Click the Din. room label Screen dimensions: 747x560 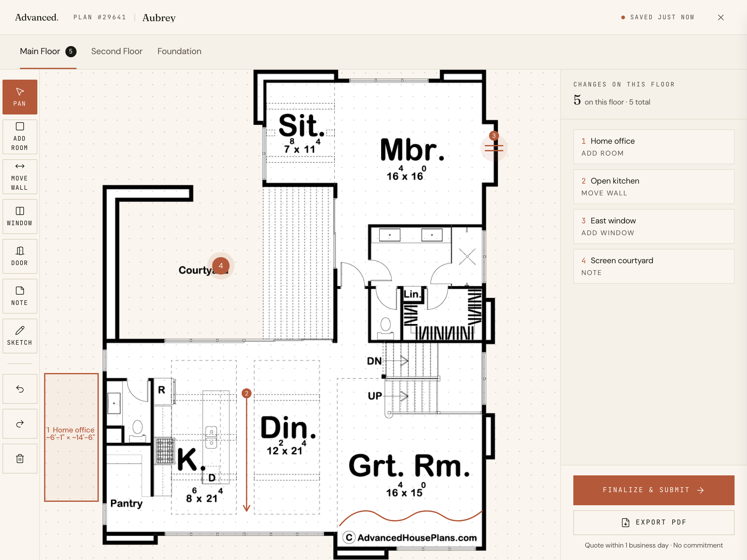coord(289,428)
